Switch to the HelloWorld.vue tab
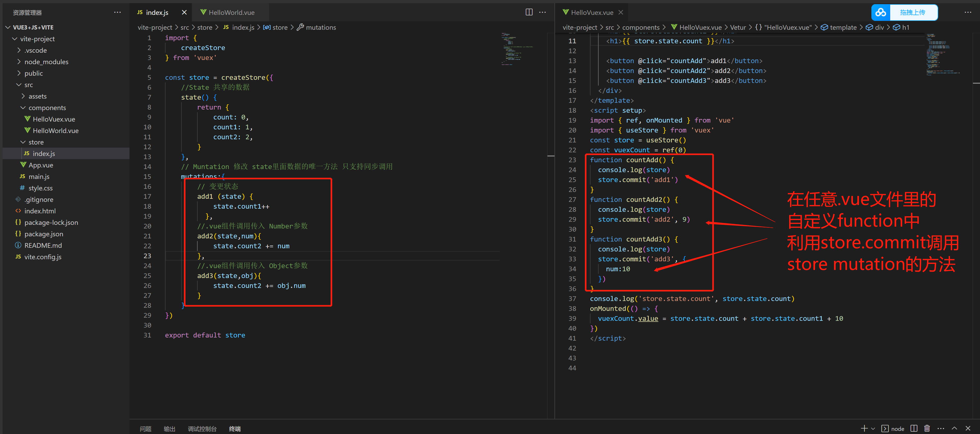 (231, 13)
